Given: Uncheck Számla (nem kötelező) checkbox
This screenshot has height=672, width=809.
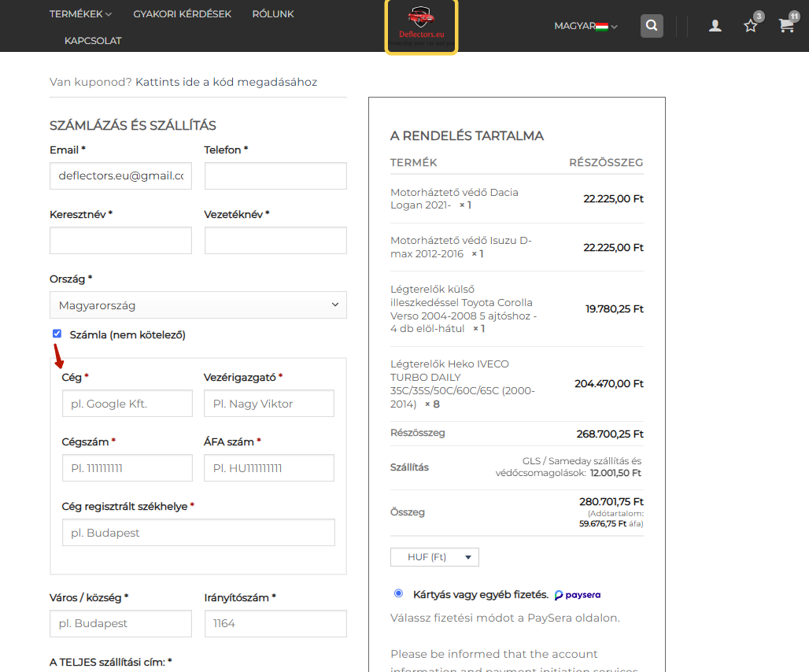Looking at the screenshot, I should (57, 334).
